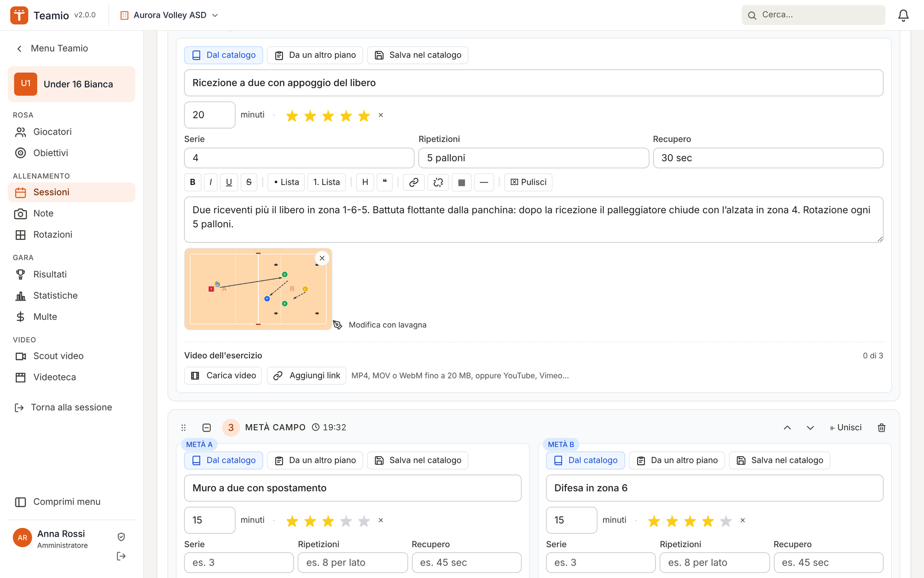Remove the link using the unlink icon

438,182
